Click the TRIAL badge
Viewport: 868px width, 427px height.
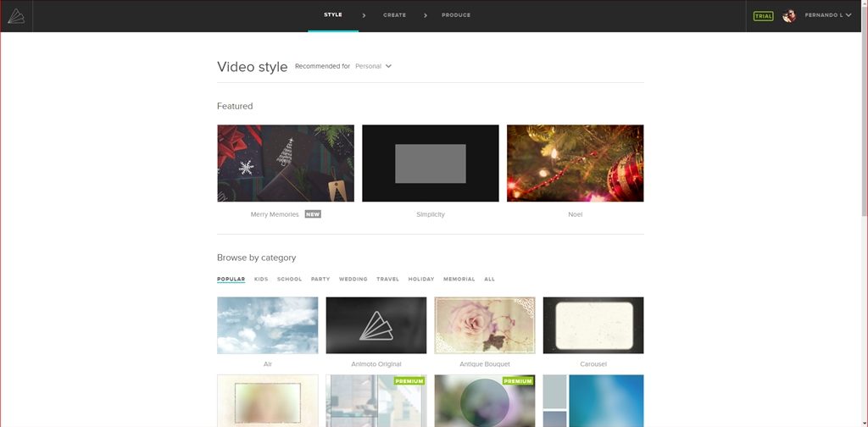(x=764, y=16)
